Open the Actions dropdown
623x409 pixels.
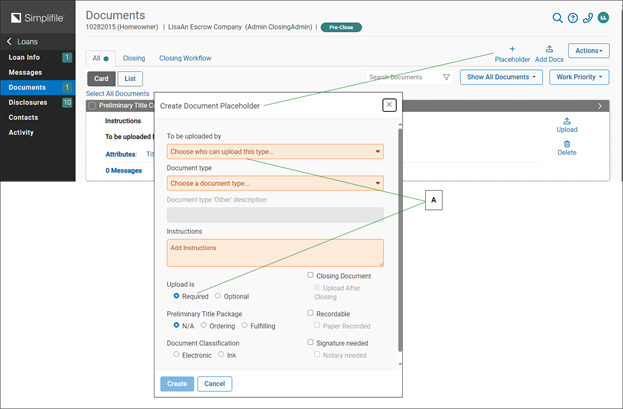point(588,51)
